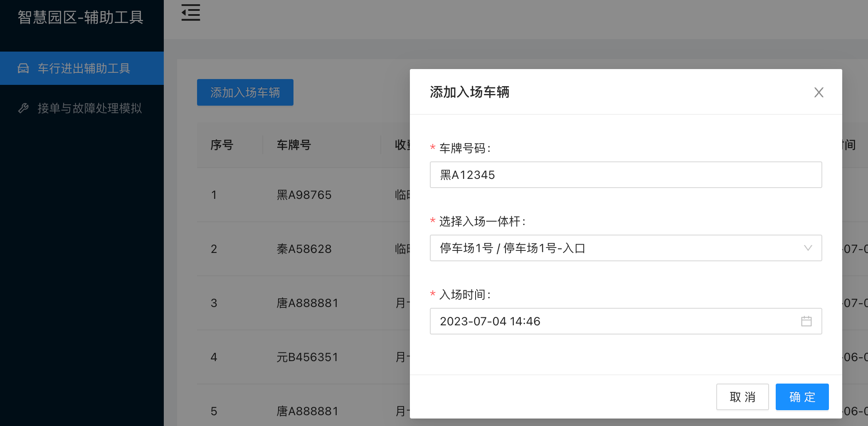Confirm the dialog with 确定
The width and height of the screenshot is (868, 426).
click(802, 396)
